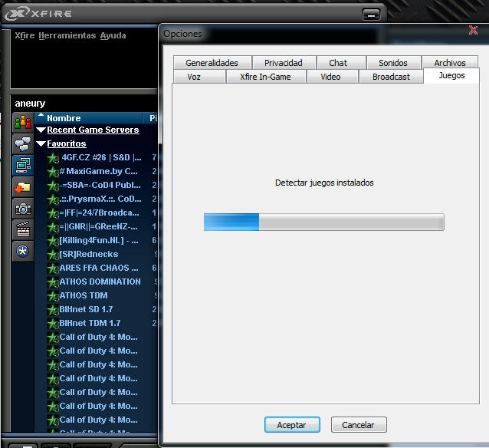Image resolution: width=489 pixels, height=448 pixels.
Task: Select the ATHOS DOMINATION server
Action: point(100,282)
